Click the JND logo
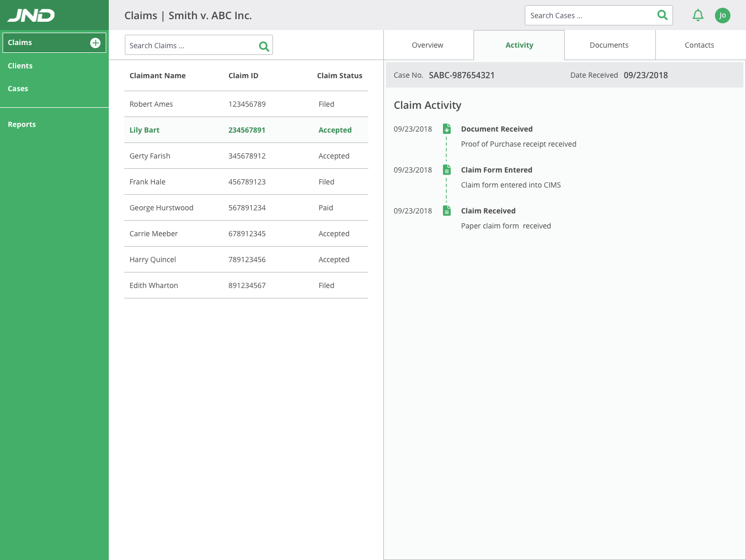The width and height of the screenshot is (746, 560). pyautogui.click(x=31, y=16)
